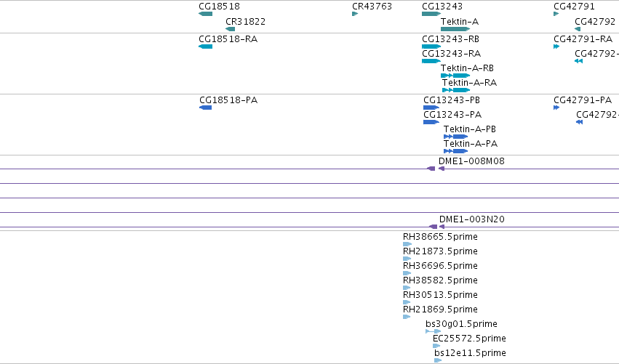
Task: Select the Tektin-A-PB protein glyph
Action: click(455, 137)
